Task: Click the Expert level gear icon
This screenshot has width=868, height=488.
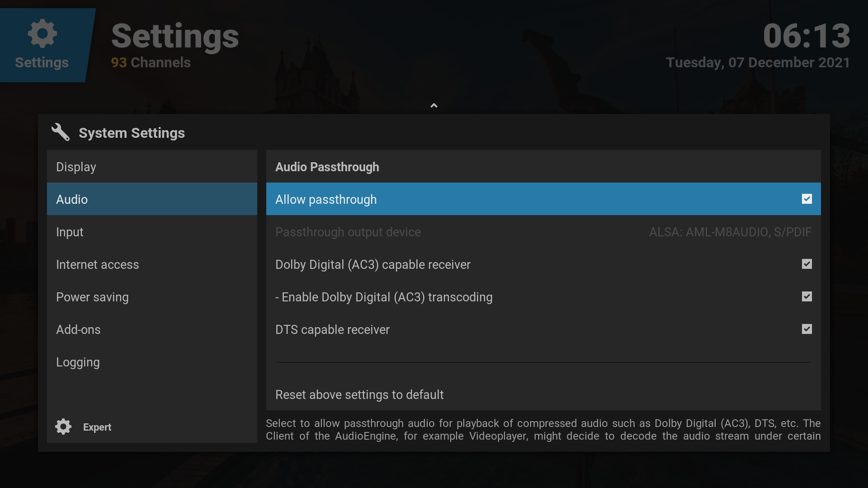Action: point(63,427)
